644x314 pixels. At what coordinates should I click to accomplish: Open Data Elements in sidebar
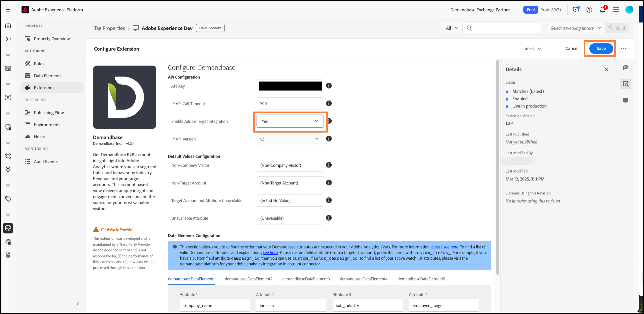coord(48,76)
